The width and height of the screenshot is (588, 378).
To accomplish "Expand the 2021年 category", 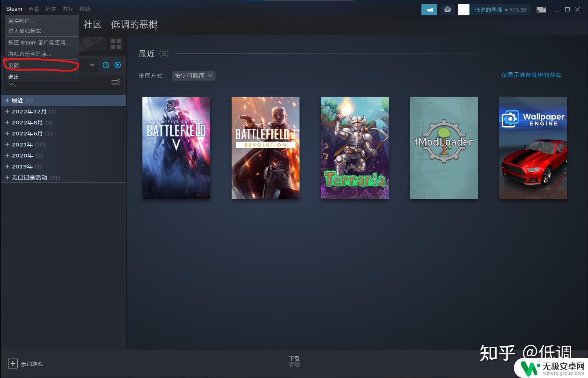I will [63, 144].
